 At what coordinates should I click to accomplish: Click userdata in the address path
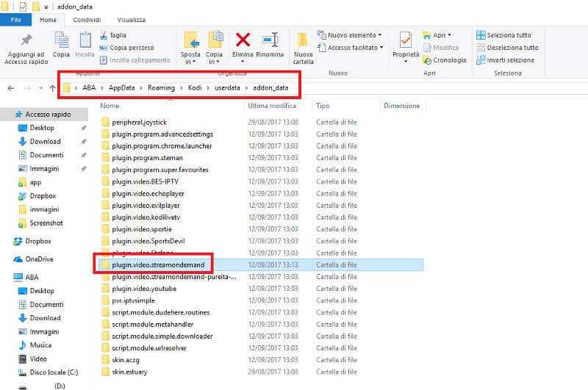click(x=227, y=87)
